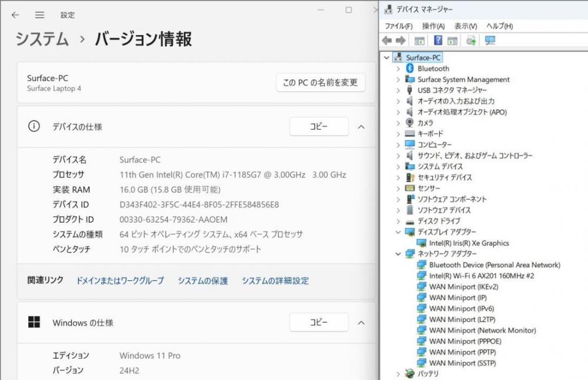Select WAN Miniport (PPPOE) adapter

[465, 341]
